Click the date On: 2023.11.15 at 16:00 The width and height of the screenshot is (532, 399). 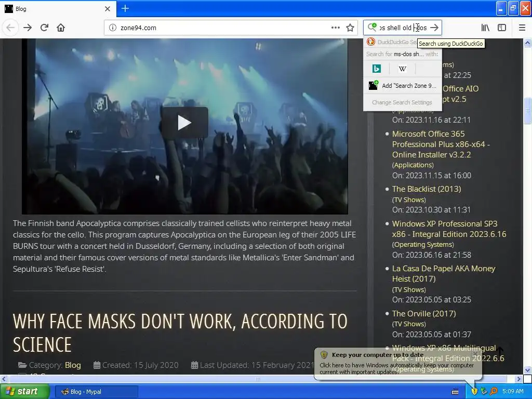click(432, 176)
